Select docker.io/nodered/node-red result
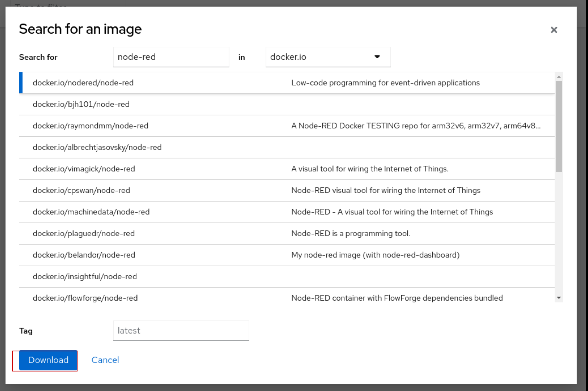Viewport: 588px width, 391px height. tap(83, 83)
